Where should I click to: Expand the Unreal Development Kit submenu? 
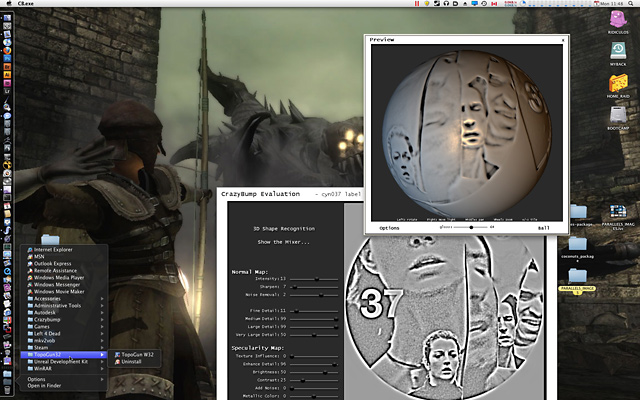coord(64,362)
